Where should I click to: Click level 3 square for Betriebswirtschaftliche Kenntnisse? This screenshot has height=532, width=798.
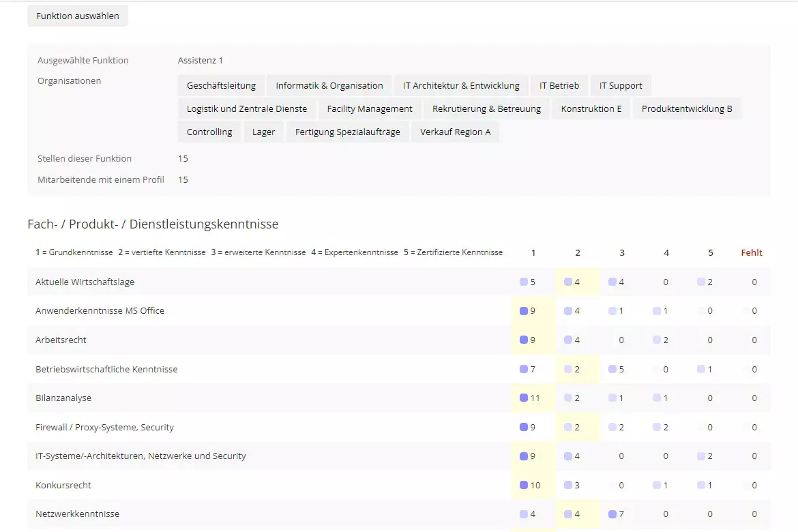[612, 369]
